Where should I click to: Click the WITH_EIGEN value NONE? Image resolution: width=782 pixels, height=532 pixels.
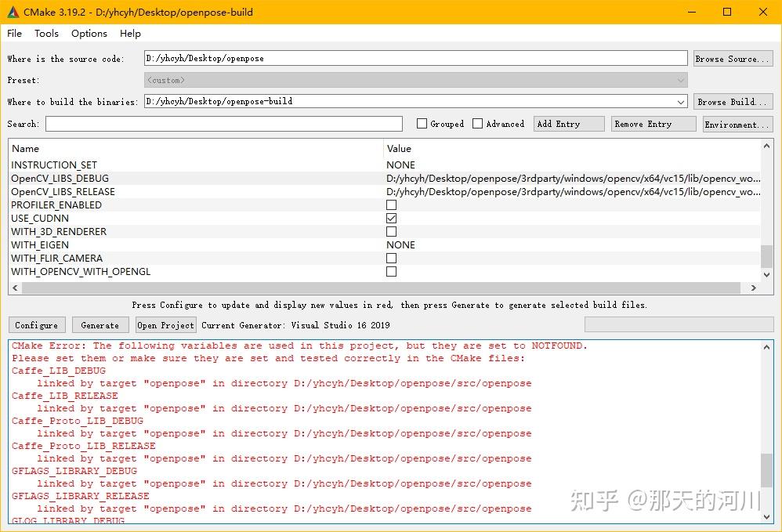[x=400, y=244]
